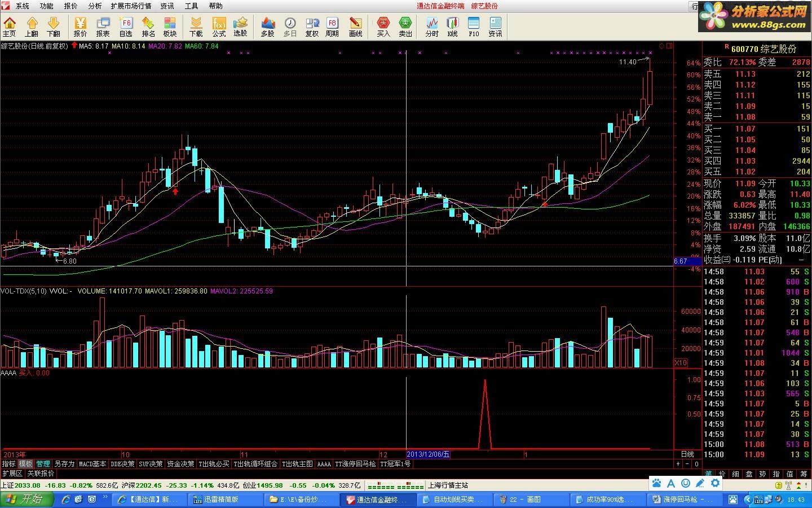
Task: Select the 细 tab in right panel
Action: tap(736, 474)
